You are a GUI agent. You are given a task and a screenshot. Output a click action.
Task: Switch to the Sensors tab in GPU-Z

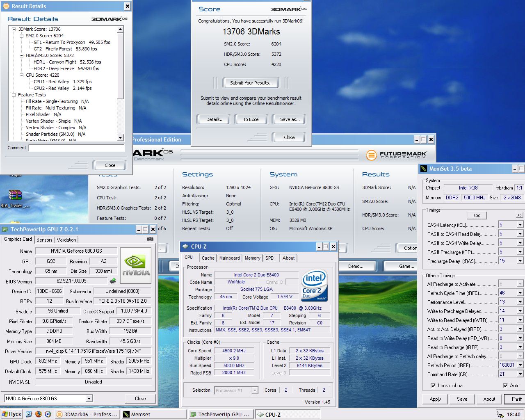point(44,240)
